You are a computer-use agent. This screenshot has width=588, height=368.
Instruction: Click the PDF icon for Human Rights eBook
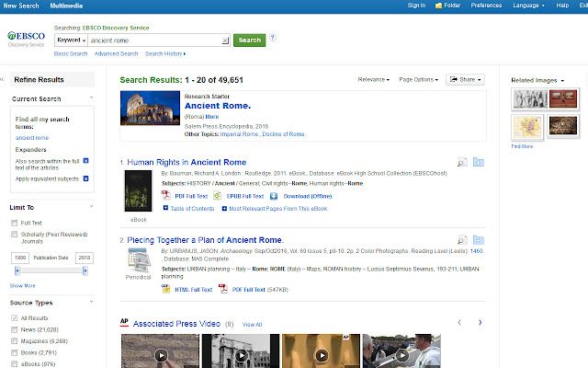(x=165, y=196)
